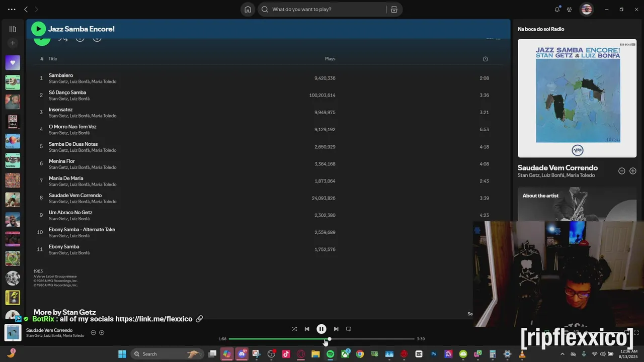Screen dimensions: 644x362
Task: Open Google Chrome from the taskbar
Action: 360,354
